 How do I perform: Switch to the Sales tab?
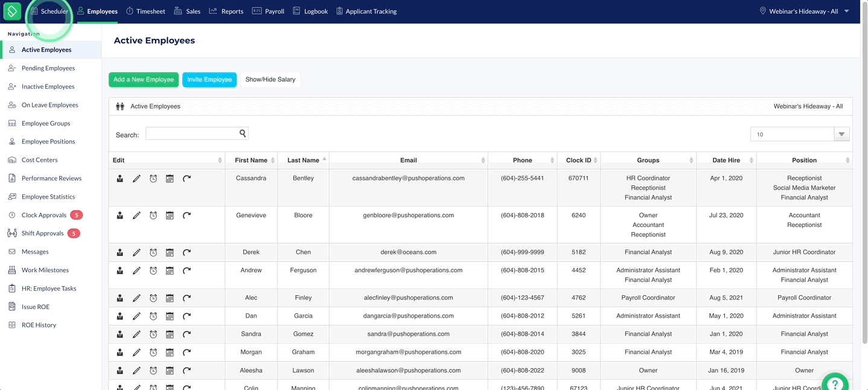(187, 11)
